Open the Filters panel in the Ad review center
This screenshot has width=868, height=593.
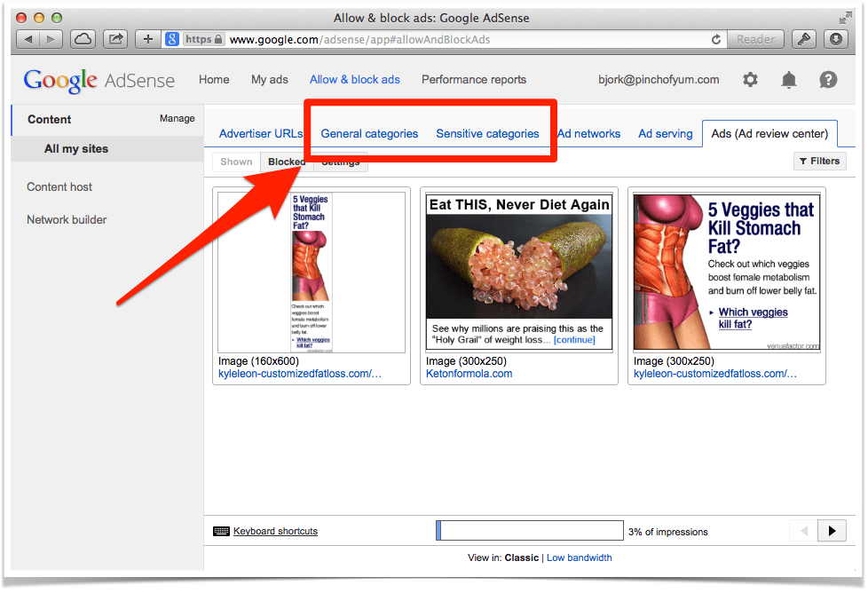818,161
